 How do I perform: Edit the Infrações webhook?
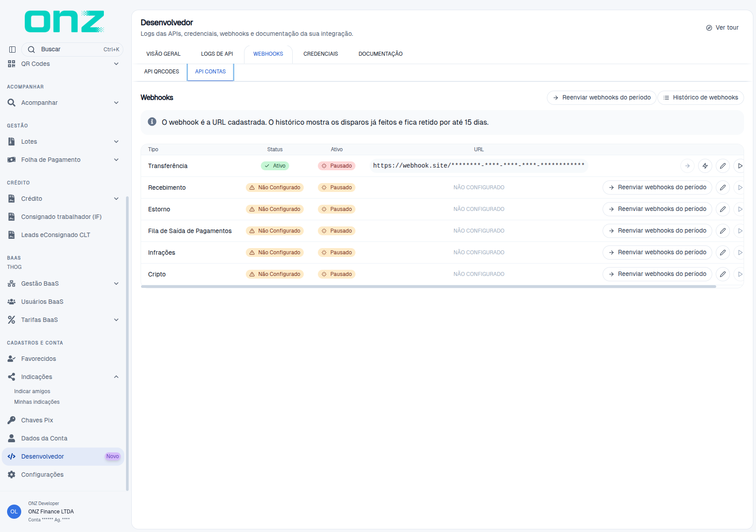tap(722, 253)
